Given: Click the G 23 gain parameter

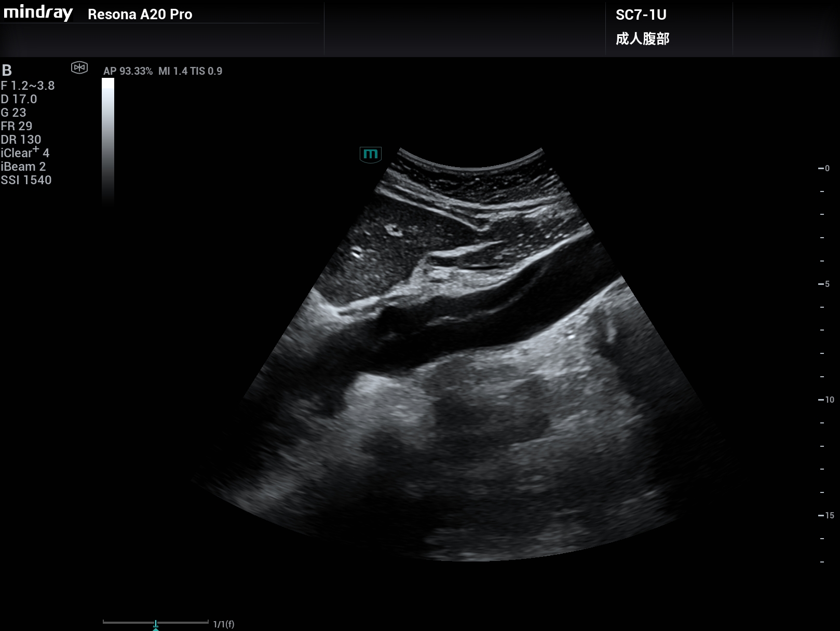Looking at the screenshot, I should (x=13, y=113).
